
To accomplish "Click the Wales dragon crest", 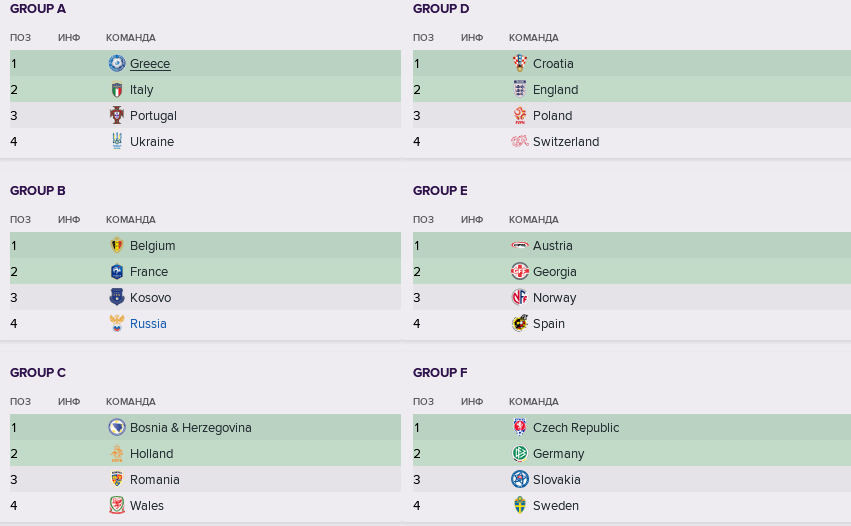I will (117, 505).
